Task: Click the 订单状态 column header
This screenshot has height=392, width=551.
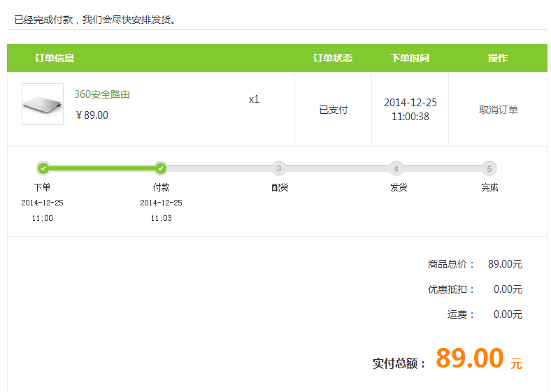Action: (333, 58)
